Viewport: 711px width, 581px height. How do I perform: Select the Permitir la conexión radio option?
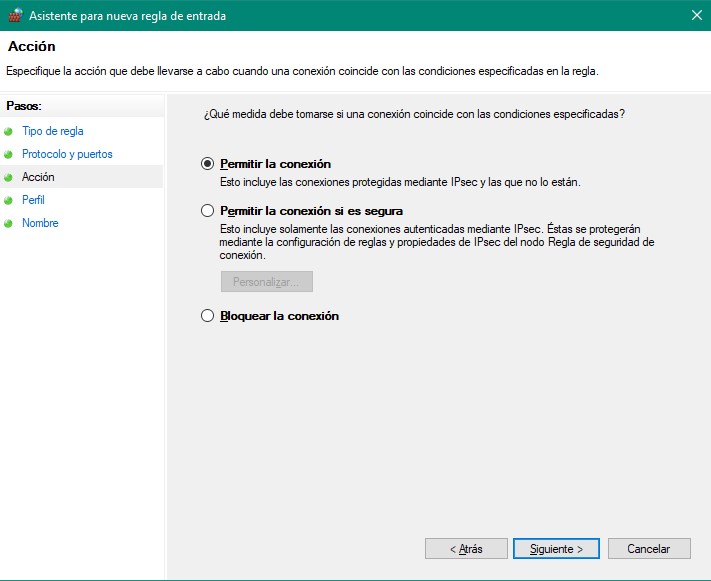208,164
